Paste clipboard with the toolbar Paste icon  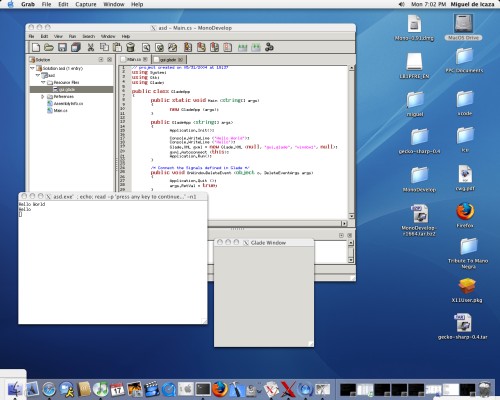tap(117, 47)
